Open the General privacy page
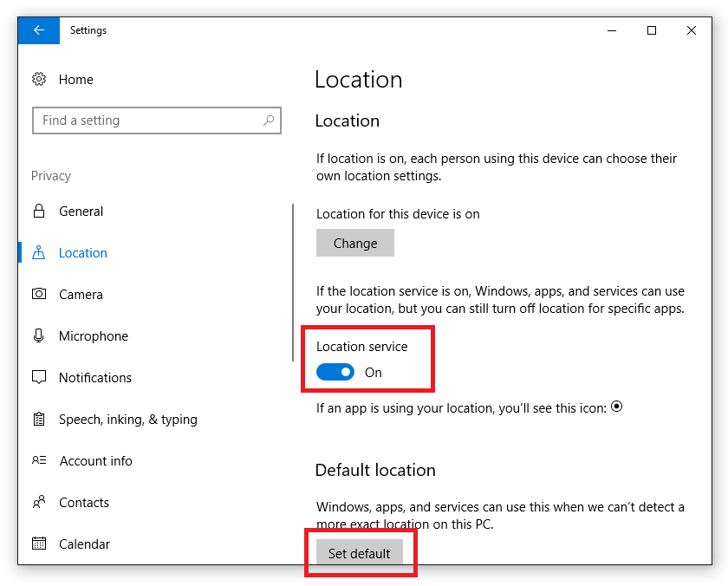 (81, 212)
